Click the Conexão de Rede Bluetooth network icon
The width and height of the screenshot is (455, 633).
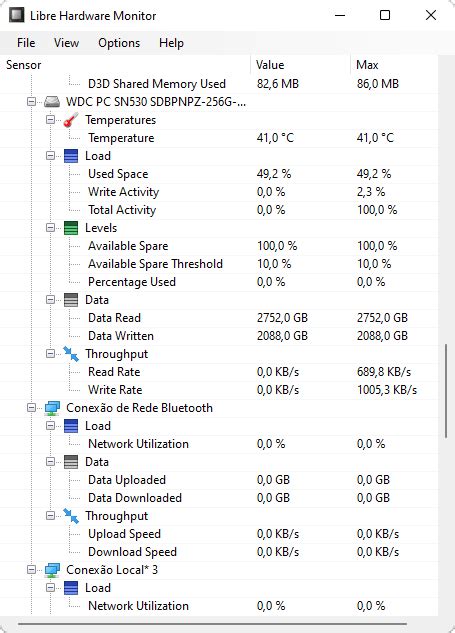52,408
